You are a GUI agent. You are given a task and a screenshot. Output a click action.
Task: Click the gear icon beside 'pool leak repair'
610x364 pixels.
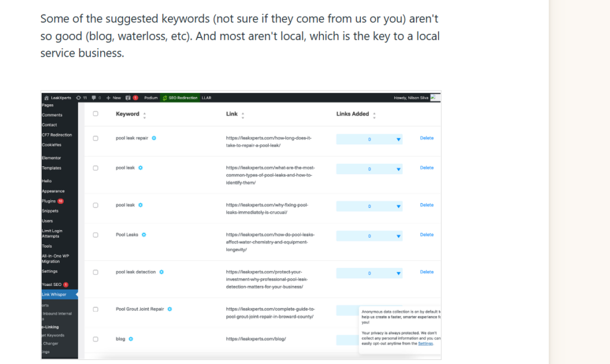(x=154, y=138)
